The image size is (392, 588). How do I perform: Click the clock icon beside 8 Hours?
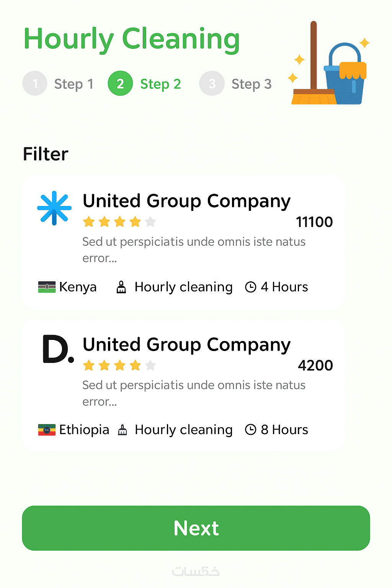click(250, 430)
